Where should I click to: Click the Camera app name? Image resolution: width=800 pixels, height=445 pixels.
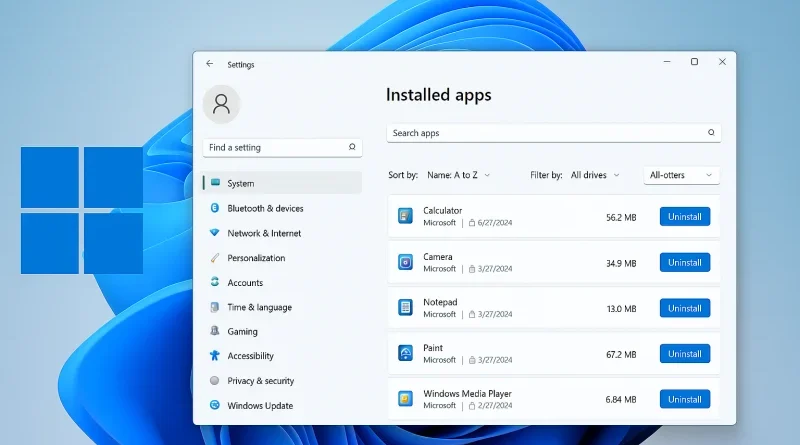(438, 257)
